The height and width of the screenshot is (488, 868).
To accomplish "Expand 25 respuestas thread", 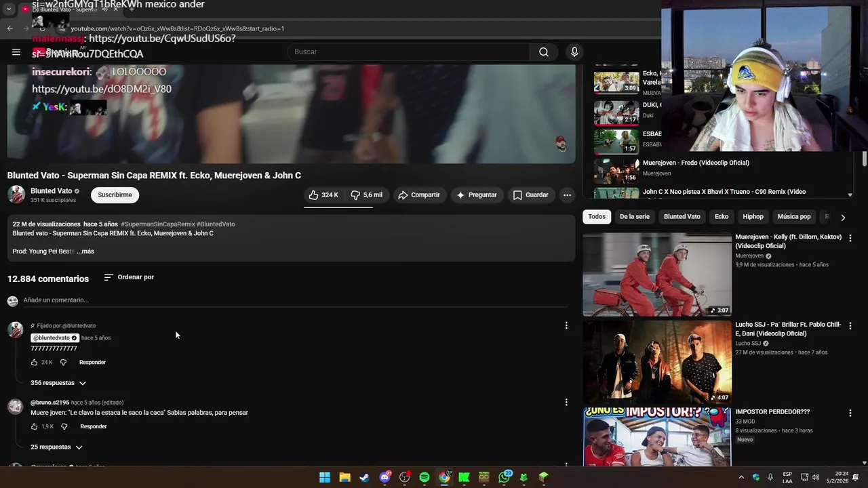I will coord(56,447).
